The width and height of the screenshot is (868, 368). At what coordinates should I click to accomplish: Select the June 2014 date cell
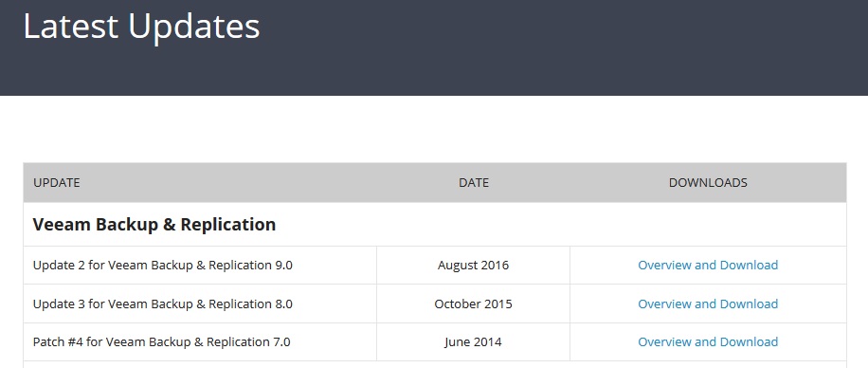(x=473, y=342)
